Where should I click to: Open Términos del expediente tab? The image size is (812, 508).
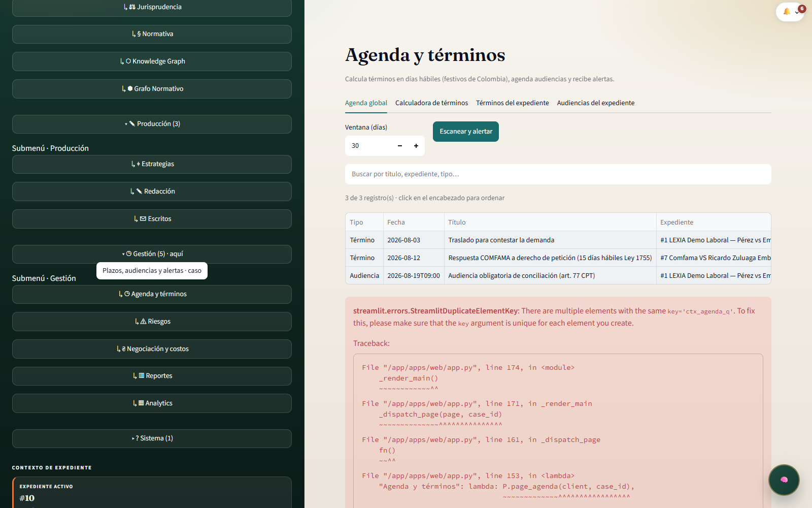tap(512, 103)
